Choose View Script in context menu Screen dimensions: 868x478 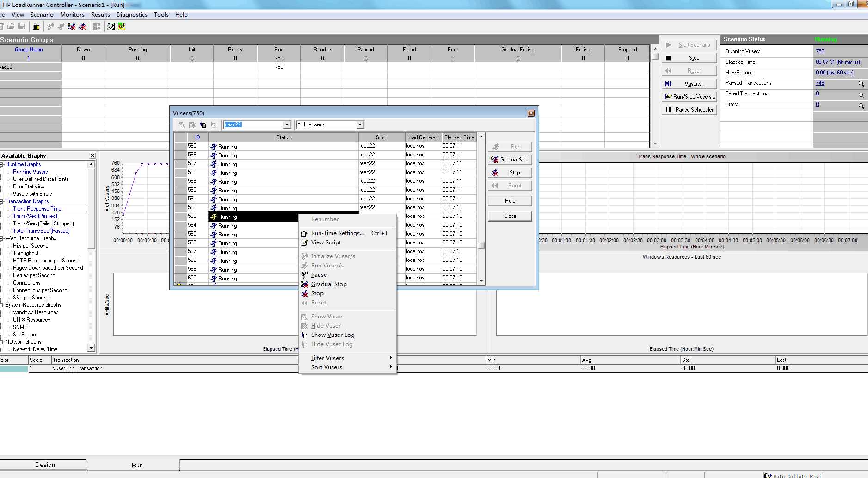click(x=348, y=242)
